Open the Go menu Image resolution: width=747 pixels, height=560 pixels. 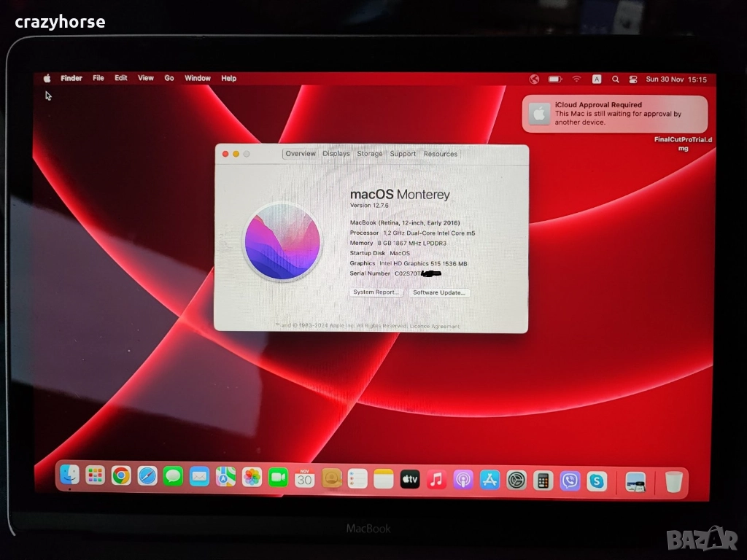tap(169, 78)
